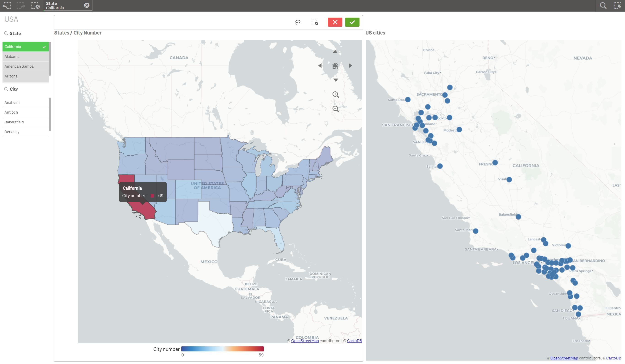Click the cancel filter icon next to California
The height and width of the screenshot is (364, 625).
(x=86, y=5)
